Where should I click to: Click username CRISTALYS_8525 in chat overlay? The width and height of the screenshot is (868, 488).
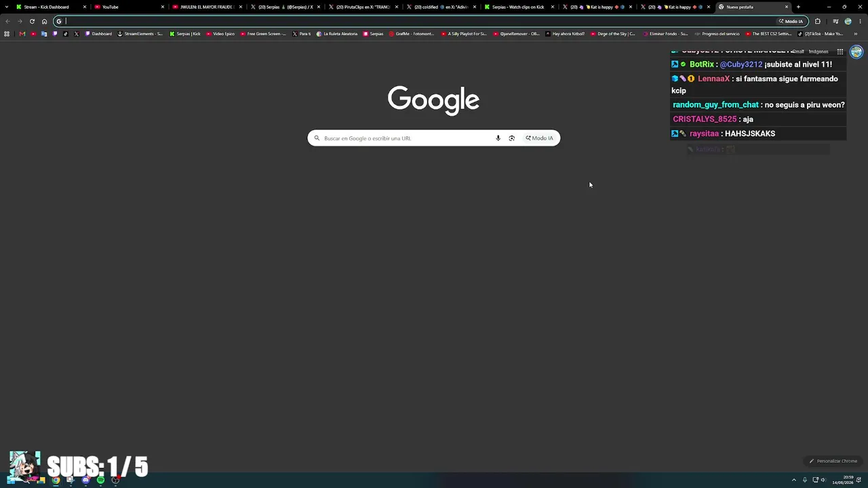(705, 119)
